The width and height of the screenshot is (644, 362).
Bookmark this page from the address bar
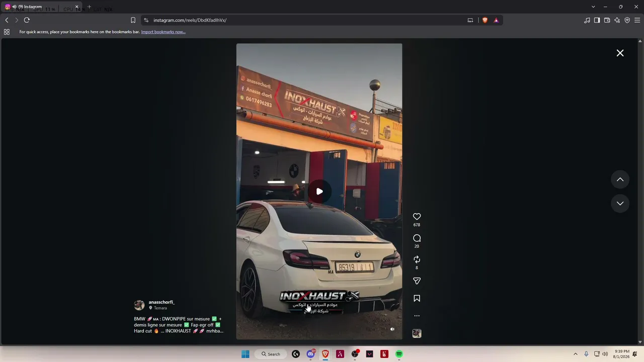[x=133, y=20]
